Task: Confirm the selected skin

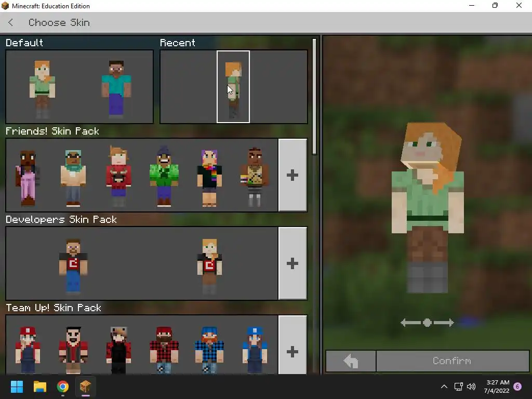Action: pos(453,361)
